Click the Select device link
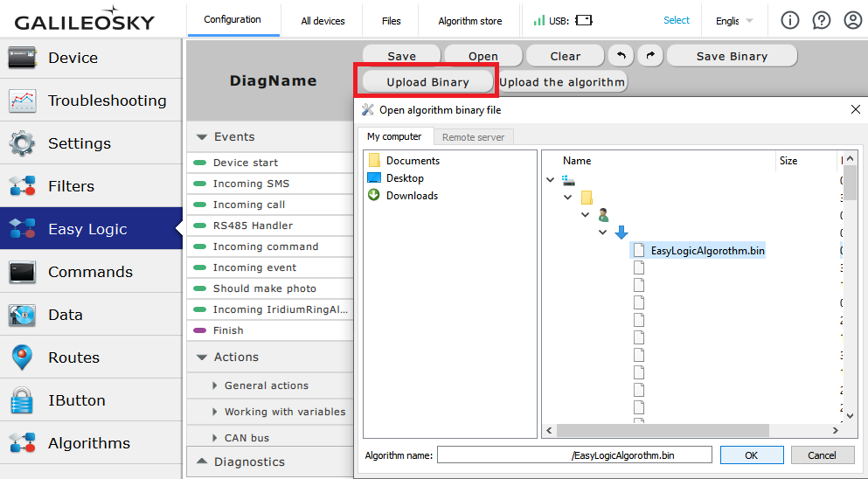868x479 pixels. pyautogui.click(x=677, y=20)
